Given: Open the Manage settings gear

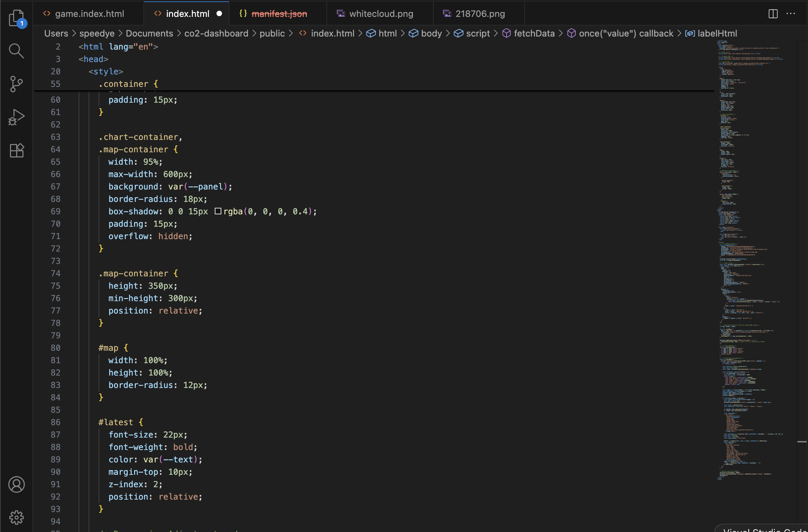Looking at the screenshot, I should pos(16,517).
